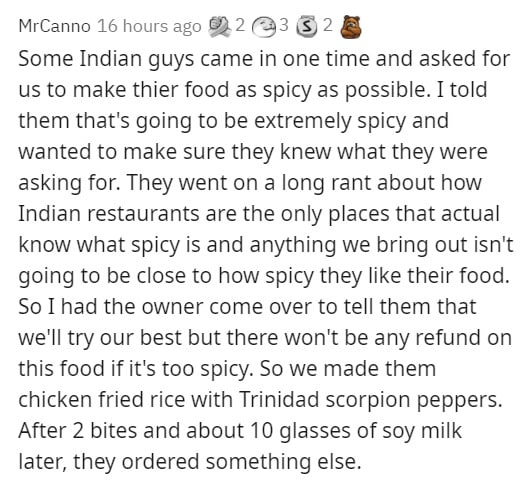Screen dimensions: 520x487
Task: Open the MrCanno user profile
Action: (x=54, y=26)
